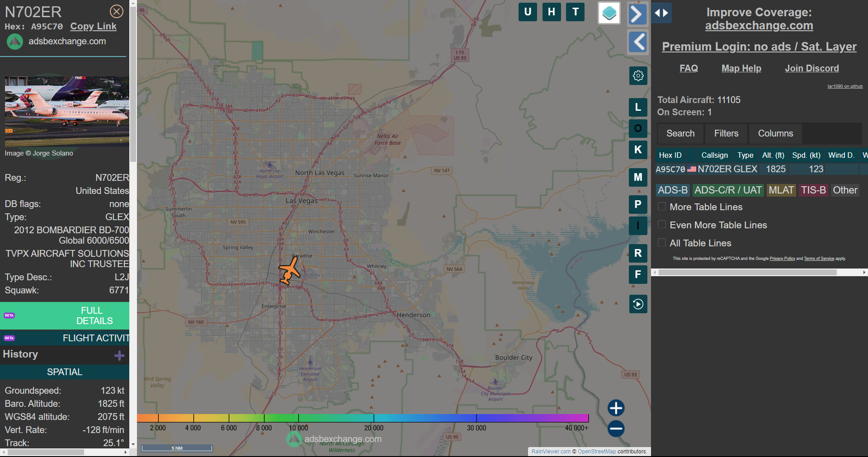Click the Squawk value 6771
The height and width of the screenshot is (457, 868).
119,290
